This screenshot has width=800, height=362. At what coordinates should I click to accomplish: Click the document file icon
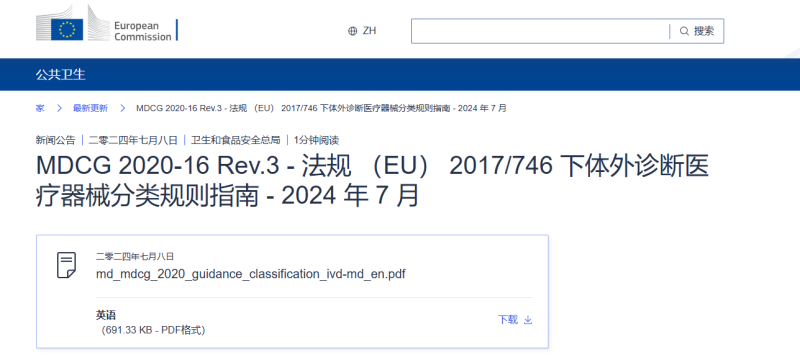pos(66,265)
